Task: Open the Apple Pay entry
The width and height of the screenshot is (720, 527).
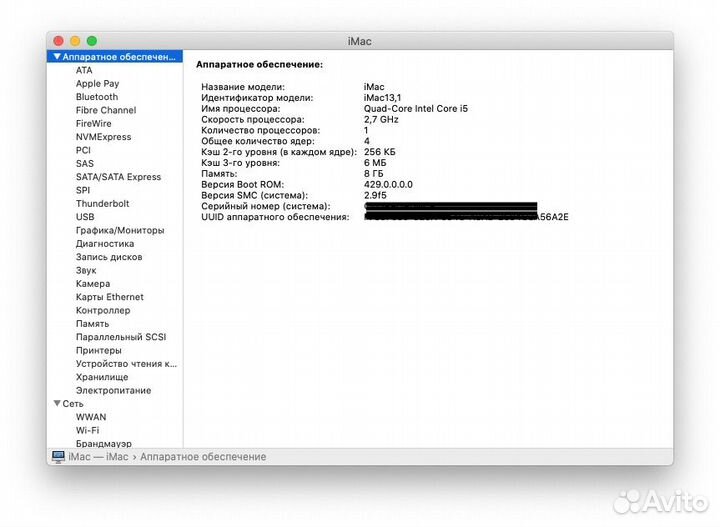Action: (97, 84)
